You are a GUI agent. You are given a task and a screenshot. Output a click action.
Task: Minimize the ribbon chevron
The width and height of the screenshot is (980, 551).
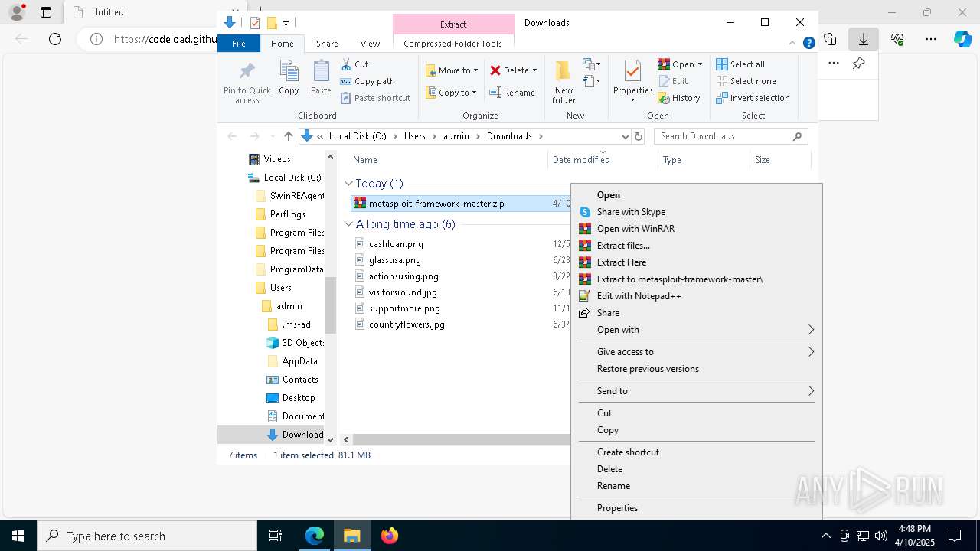(x=792, y=44)
